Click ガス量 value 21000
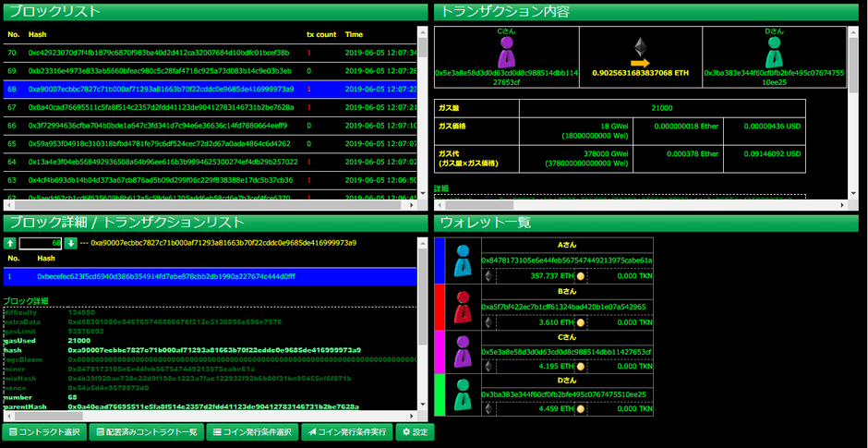This screenshot has height=448, width=868. point(662,108)
